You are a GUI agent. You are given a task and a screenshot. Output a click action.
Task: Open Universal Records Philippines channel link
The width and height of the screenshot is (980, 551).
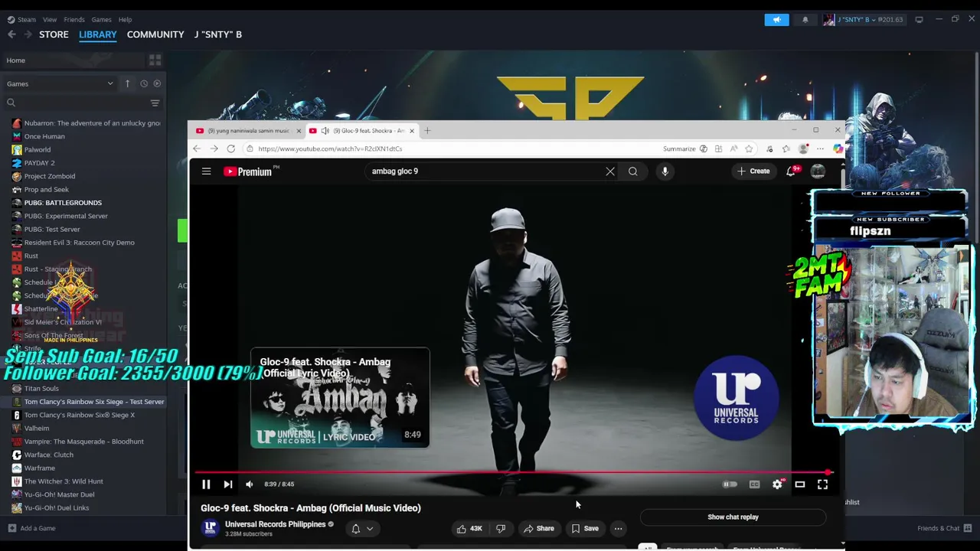pos(275,524)
